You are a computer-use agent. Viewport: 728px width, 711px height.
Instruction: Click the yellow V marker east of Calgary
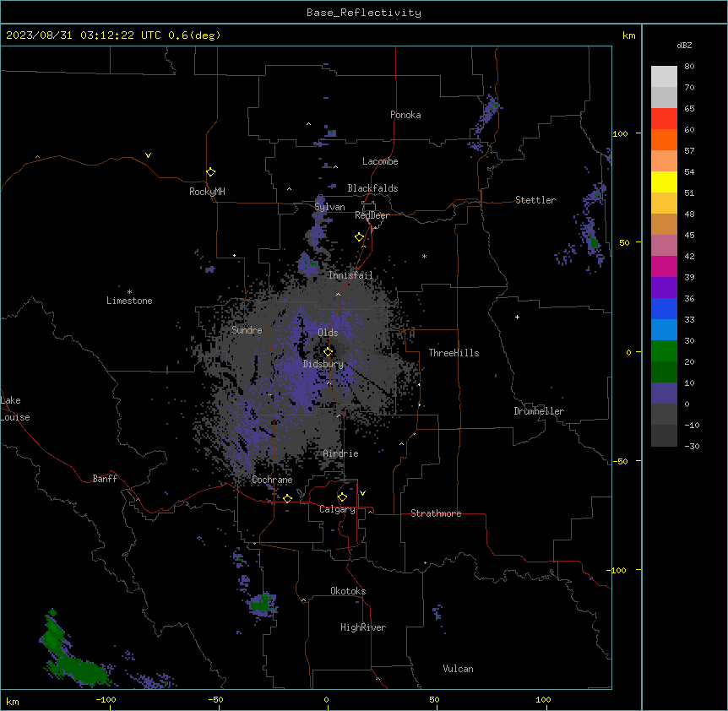(x=362, y=493)
